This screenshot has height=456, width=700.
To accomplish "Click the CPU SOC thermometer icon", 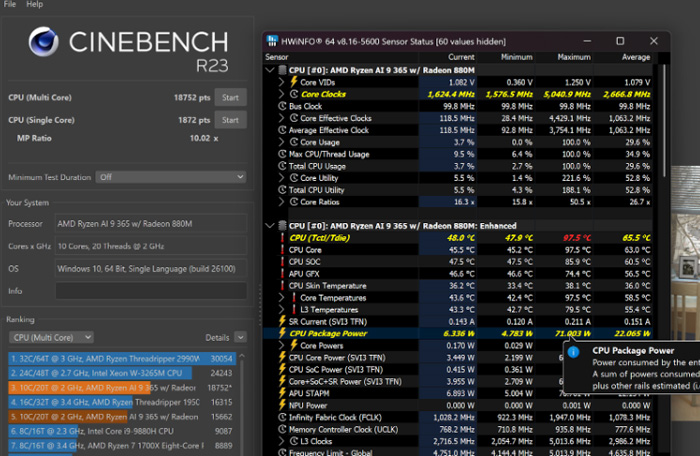I will (282, 262).
